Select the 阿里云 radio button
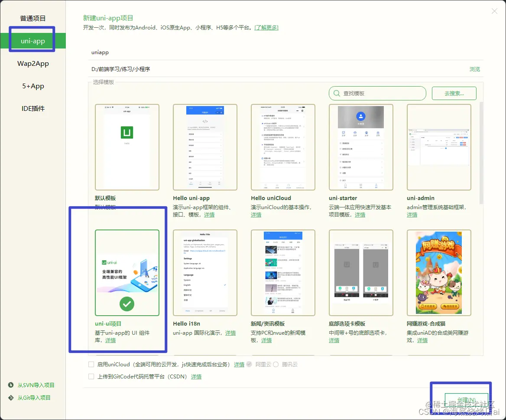The width and height of the screenshot is (506, 420). [249, 364]
